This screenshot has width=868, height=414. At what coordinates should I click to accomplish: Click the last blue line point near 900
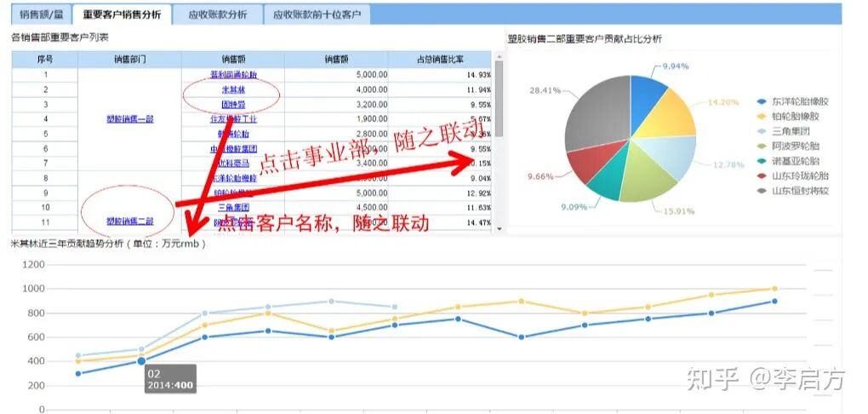point(774,301)
